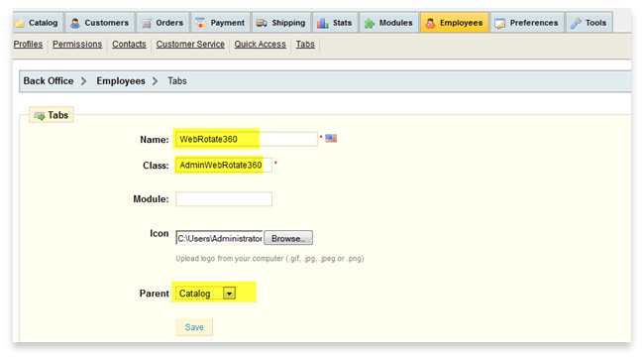Screen dimensions: 644x360
Task: Click the Name field containing WebRotate360
Action: [247, 139]
